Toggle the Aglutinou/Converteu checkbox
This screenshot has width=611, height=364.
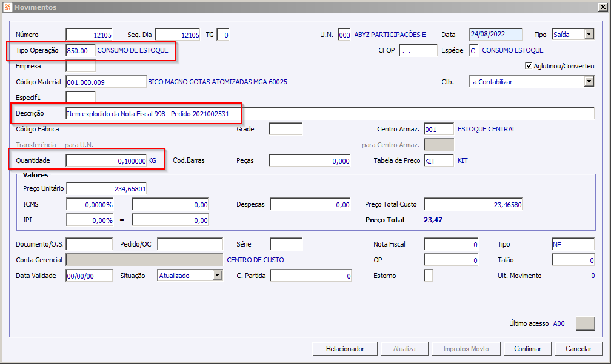coord(529,65)
